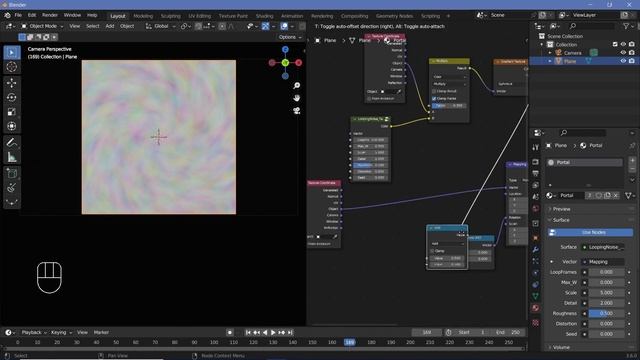Open the Object Data green triangle tab
The height and width of the screenshot is (360, 640).
[536, 296]
